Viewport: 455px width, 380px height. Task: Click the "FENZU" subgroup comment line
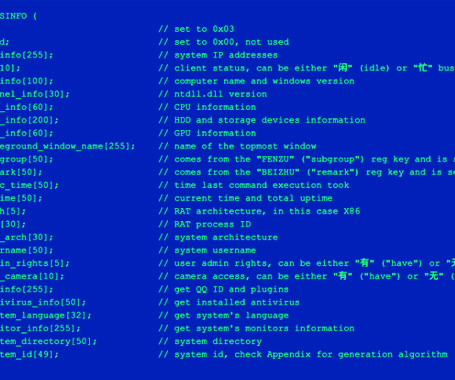[307, 159]
